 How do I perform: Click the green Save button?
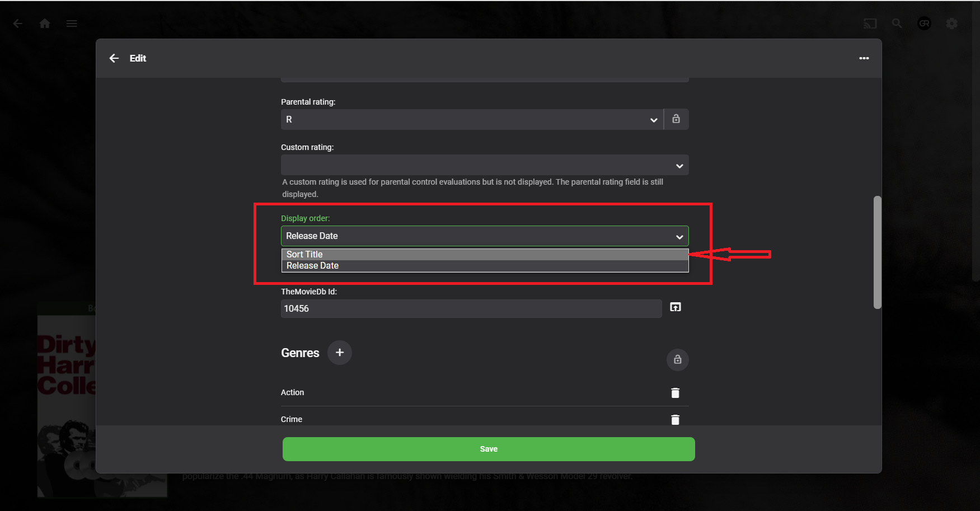(489, 449)
